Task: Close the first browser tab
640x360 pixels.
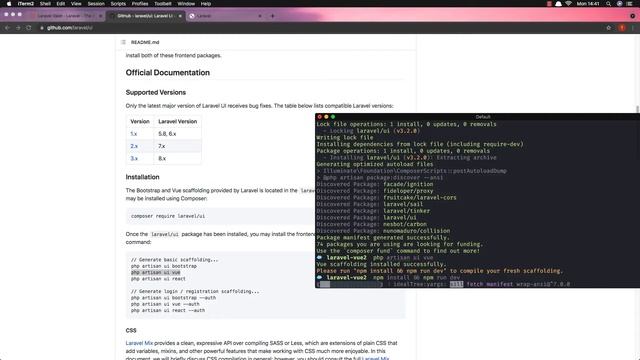Action: click(100, 16)
